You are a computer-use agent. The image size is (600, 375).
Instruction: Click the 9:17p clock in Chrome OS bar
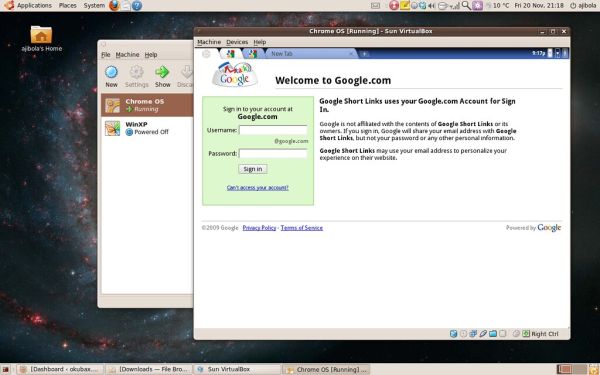[x=538, y=54]
